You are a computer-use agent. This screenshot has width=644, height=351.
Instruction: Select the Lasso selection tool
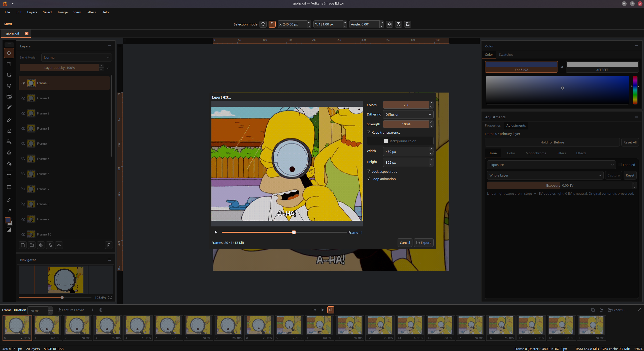click(x=9, y=85)
